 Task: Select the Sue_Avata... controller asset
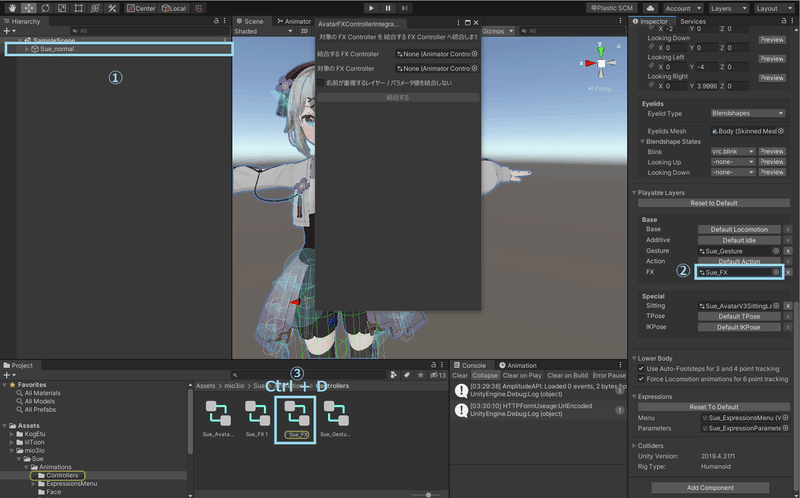click(x=218, y=419)
